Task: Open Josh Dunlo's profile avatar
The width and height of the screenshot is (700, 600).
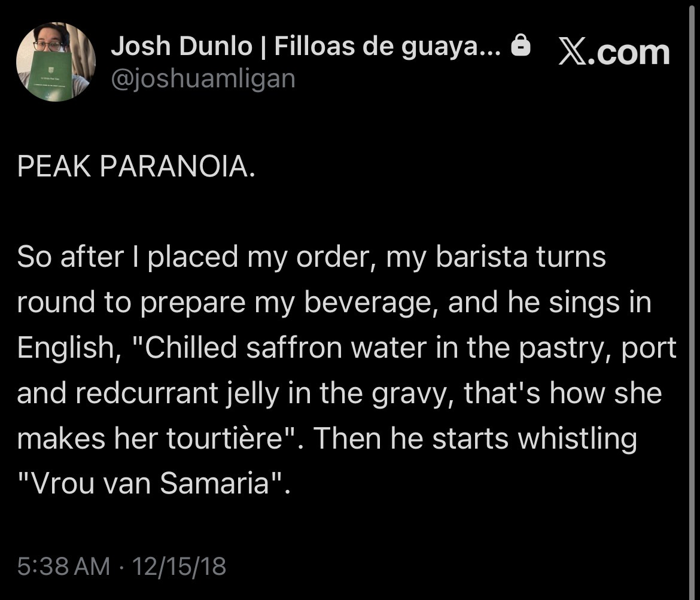Action: coord(56,62)
